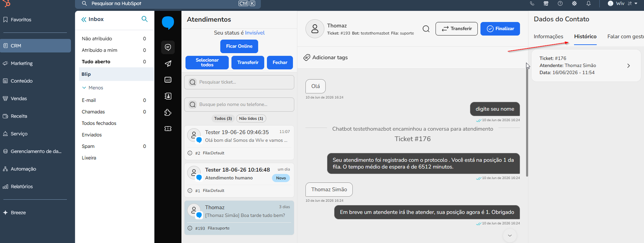Viewport: 644px width, 243px height.
Task: Open the Wiv account menu
Action: 622,3
